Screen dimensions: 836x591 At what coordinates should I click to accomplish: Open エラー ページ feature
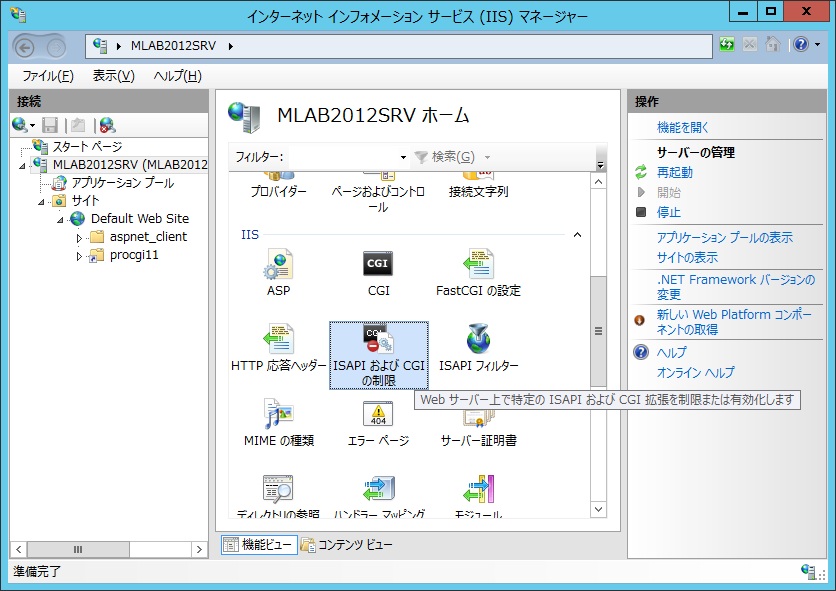[378, 422]
